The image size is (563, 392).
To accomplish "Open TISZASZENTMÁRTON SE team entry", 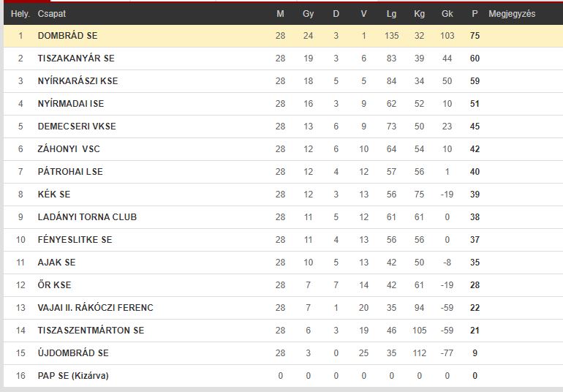I will click(91, 330).
